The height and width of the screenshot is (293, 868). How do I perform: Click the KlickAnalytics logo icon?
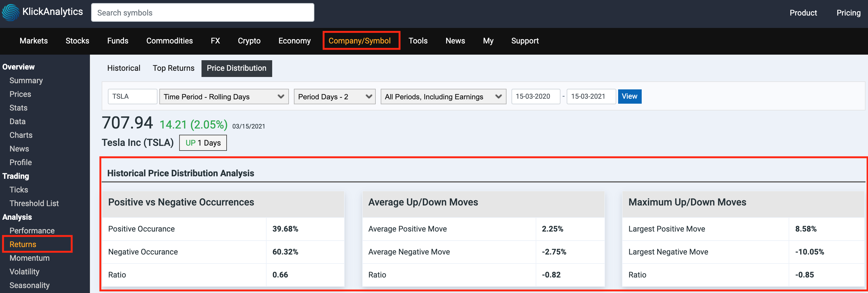(11, 12)
